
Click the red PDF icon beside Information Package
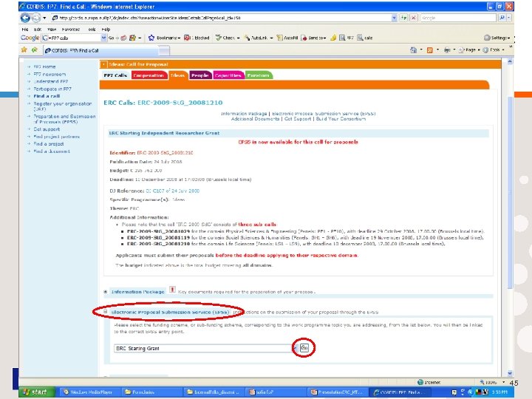coord(172,290)
